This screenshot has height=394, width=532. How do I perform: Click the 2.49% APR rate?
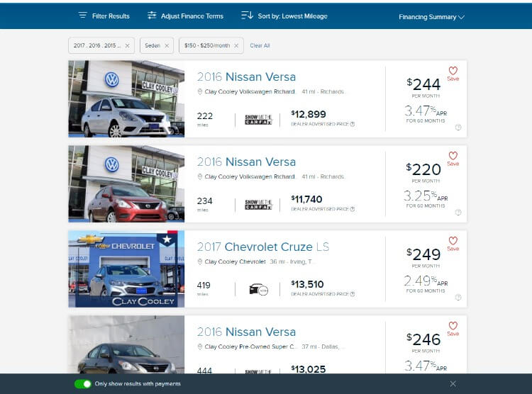[x=426, y=281]
